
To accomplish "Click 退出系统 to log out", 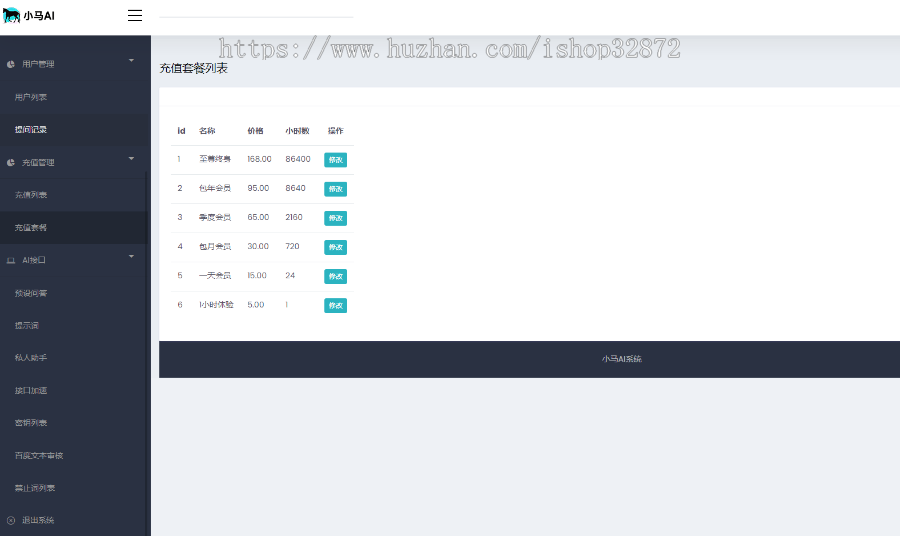I will click(38, 521).
